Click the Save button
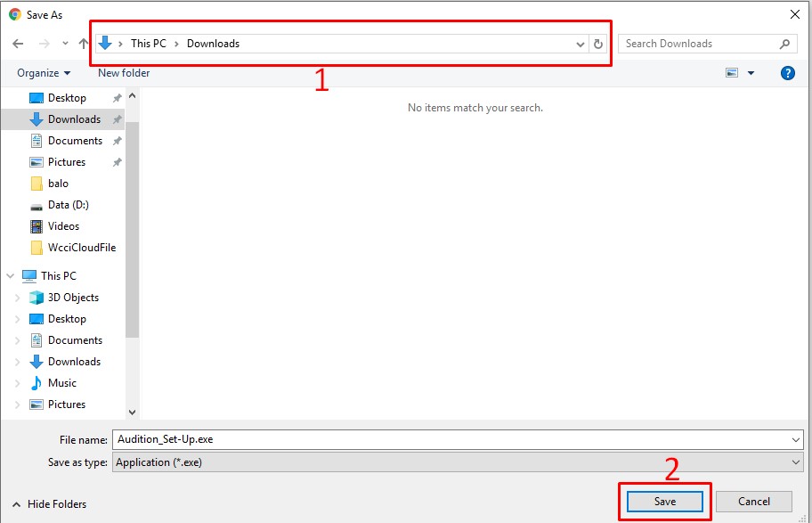812x523 pixels. pyautogui.click(x=665, y=502)
